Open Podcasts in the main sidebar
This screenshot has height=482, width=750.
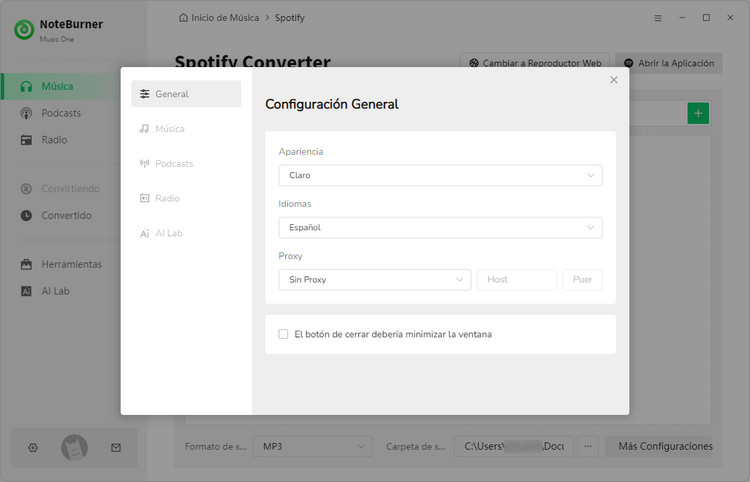pos(61,113)
